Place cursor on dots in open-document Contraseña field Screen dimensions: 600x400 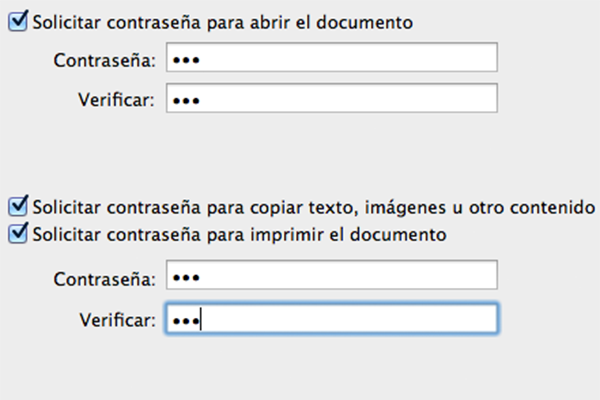[186, 60]
